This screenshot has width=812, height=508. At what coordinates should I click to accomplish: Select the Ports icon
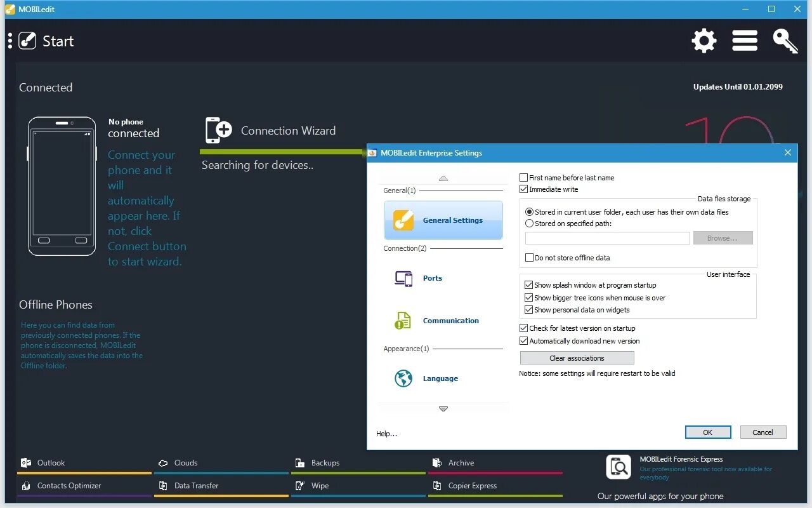click(x=403, y=278)
